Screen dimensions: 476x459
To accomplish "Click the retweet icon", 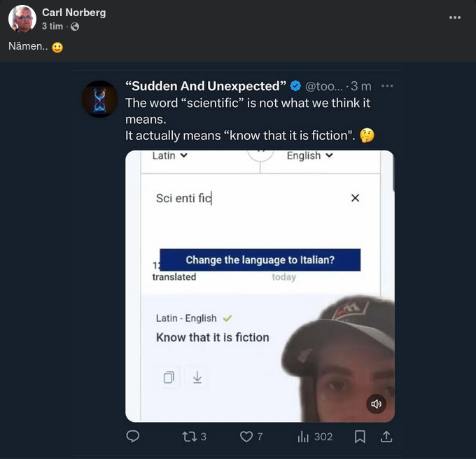I will coord(189,437).
